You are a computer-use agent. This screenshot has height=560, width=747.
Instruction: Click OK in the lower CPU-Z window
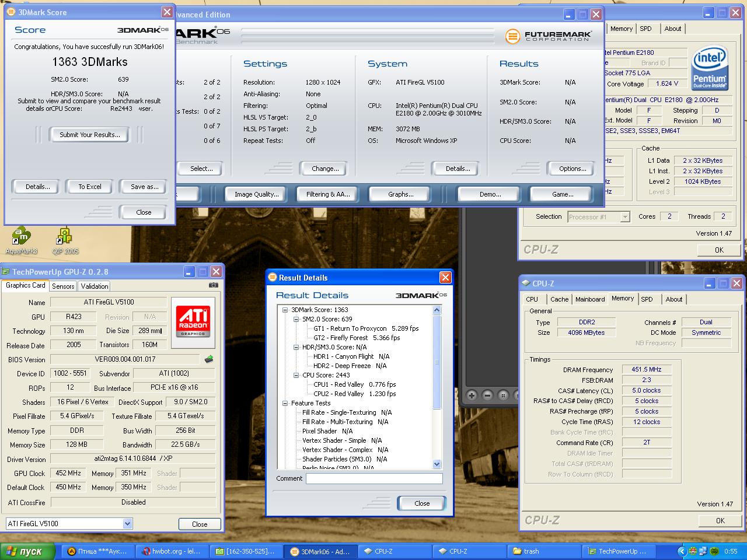(x=720, y=521)
